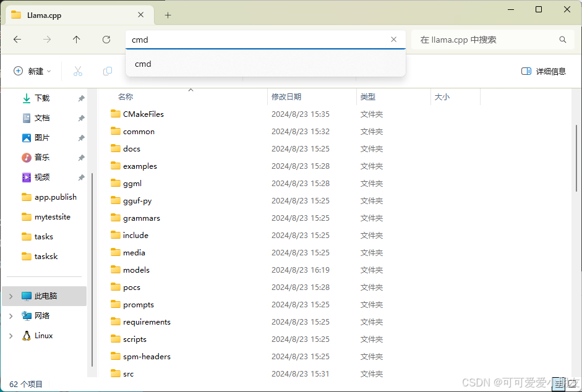The image size is (582, 392).
Task: Clear the address bar text with X
Action: 394,40
